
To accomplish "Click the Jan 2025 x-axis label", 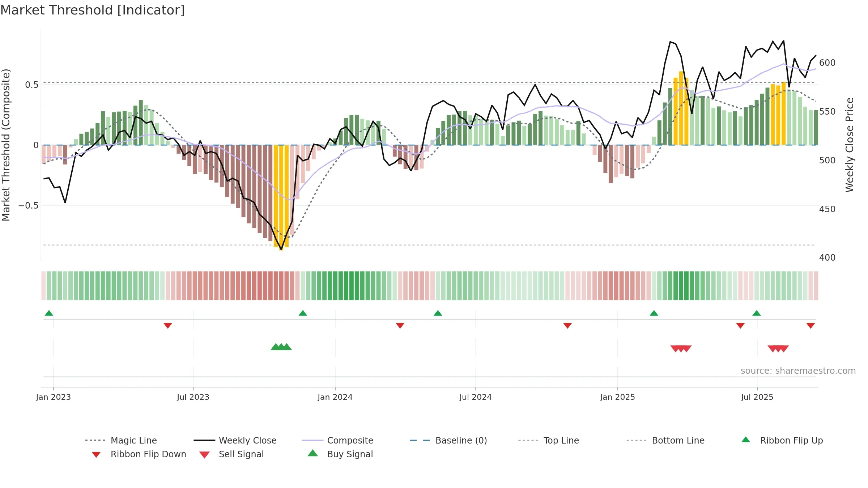I will click(617, 397).
